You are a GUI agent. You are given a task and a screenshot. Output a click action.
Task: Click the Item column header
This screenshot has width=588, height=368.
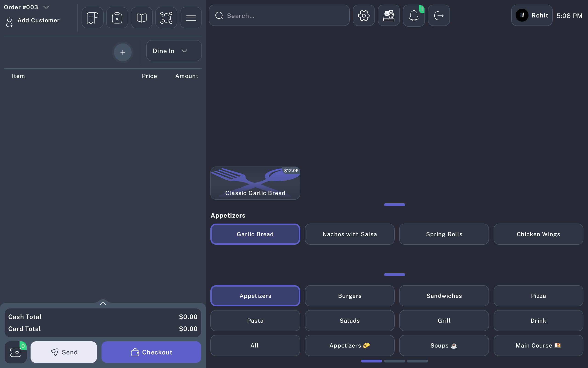(x=18, y=76)
